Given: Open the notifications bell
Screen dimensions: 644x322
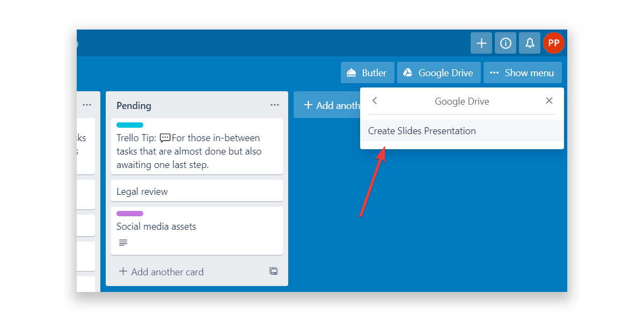Looking at the screenshot, I should 530,43.
